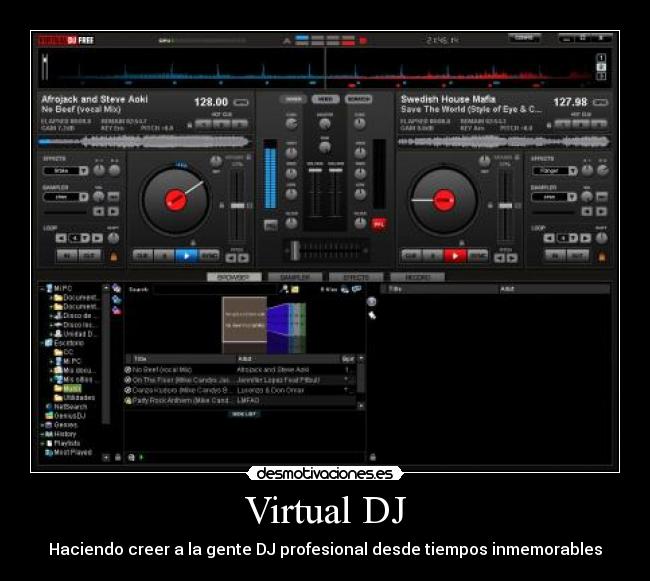This screenshot has height=581, width=650.
Task: Set loop OUT on right deck
Action: [x=578, y=256]
